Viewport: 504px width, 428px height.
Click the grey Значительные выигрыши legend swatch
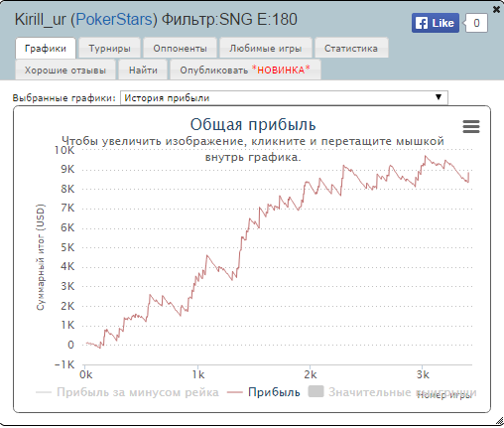pos(315,391)
